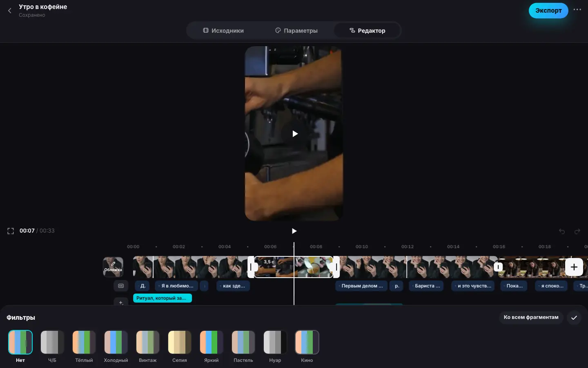Play video from the preview overlay button
This screenshot has width=588, height=368.
[x=295, y=134]
